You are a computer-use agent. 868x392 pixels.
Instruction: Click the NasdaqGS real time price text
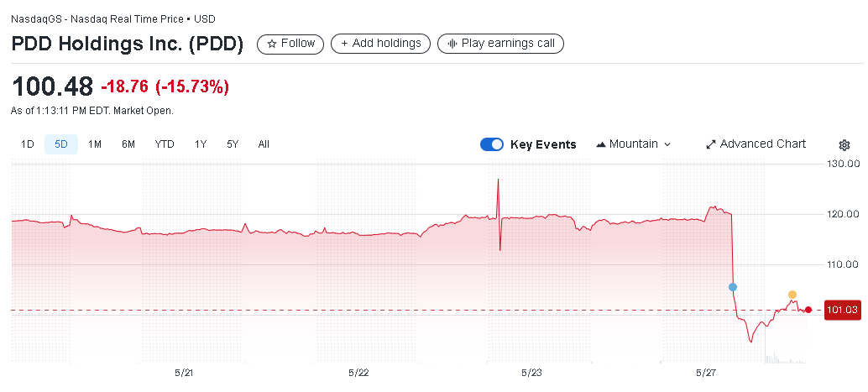click(x=113, y=19)
